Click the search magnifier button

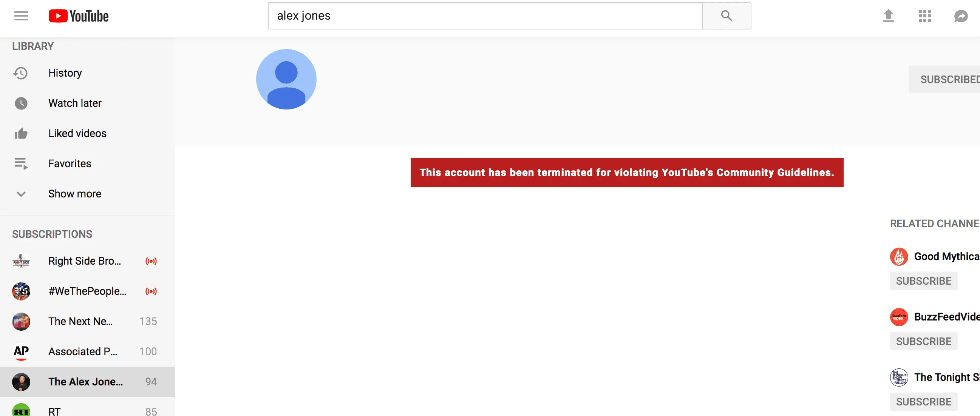click(x=726, y=16)
